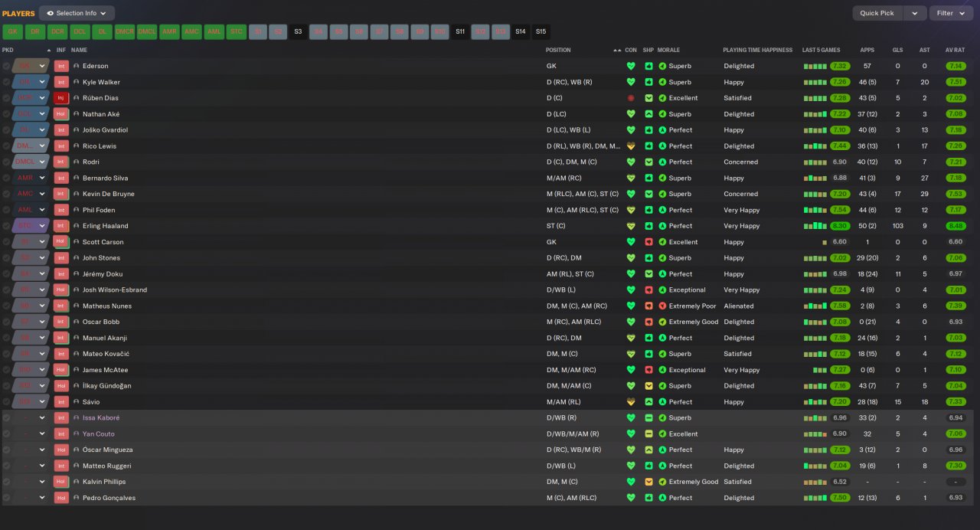Image resolution: width=980 pixels, height=530 pixels.
Task: Click Kevin De Bruyne's Concerned playing time text
Action: [x=741, y=194]
